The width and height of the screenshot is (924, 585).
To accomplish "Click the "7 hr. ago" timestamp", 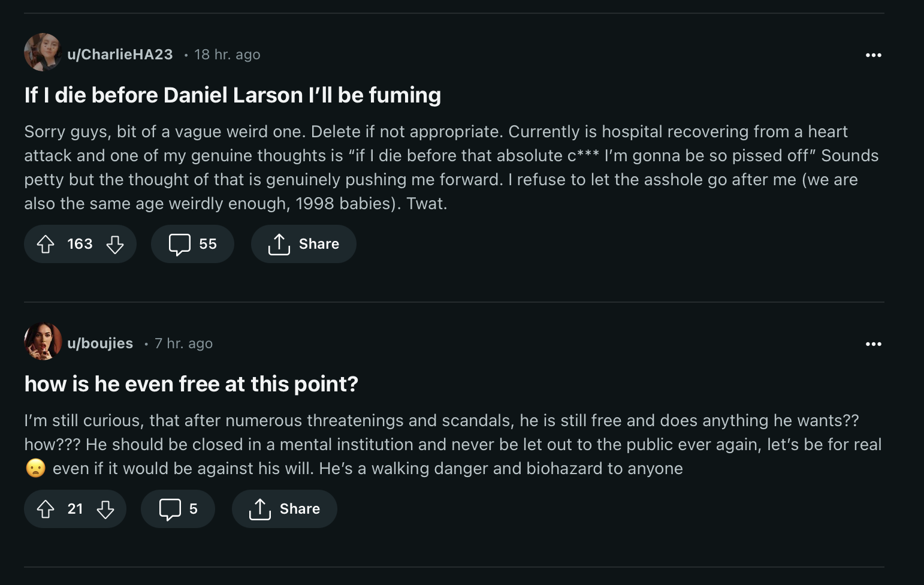I will 183,343.
